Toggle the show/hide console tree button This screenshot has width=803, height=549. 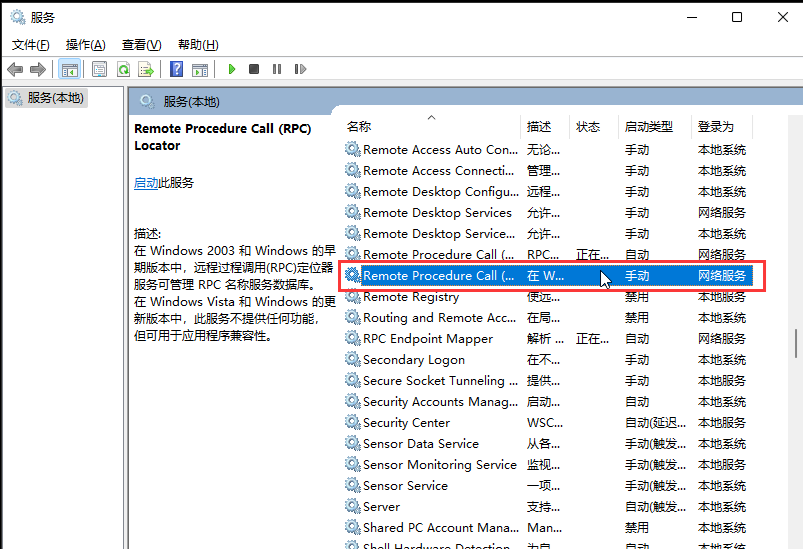click(x=69, y=69)
